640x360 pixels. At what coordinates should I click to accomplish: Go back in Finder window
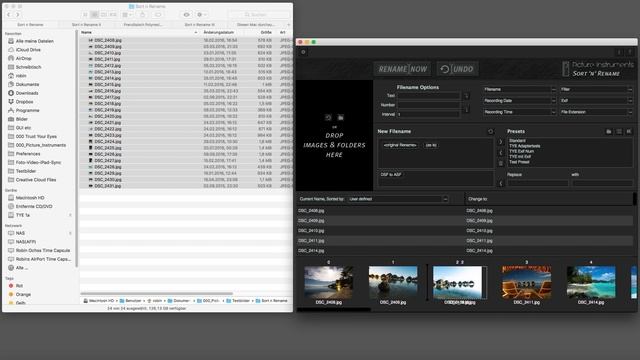coord(9,15)
